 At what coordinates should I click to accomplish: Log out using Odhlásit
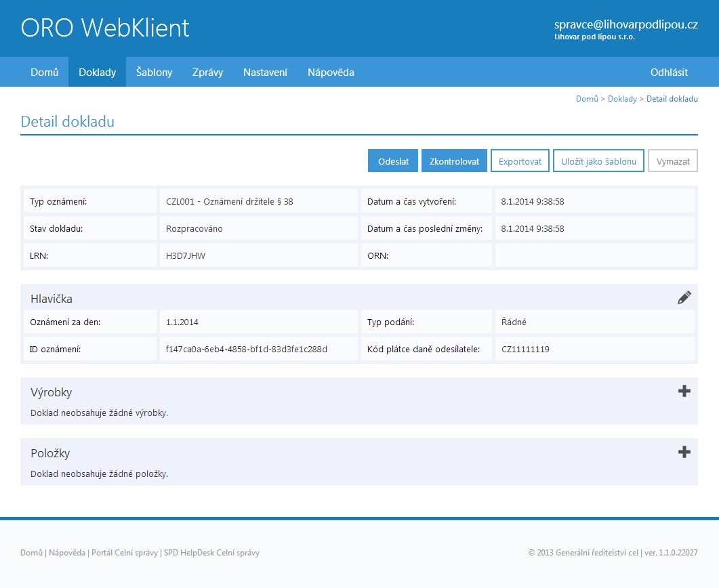pos(669,72)
